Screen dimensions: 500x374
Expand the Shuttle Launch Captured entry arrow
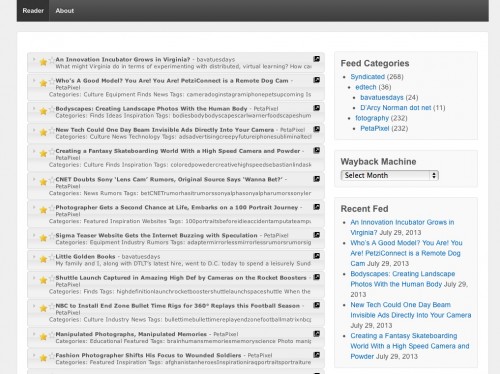click(x=34, y=277)
